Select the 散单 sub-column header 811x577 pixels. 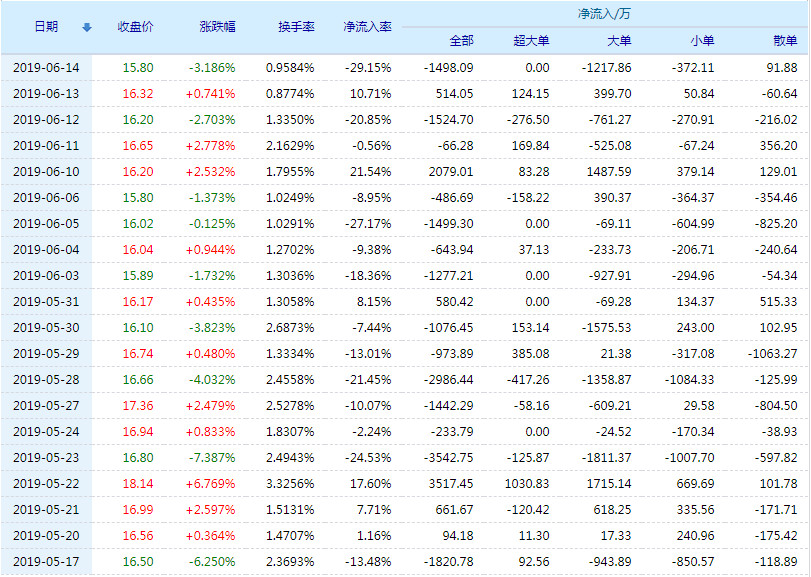click(785, 41)
